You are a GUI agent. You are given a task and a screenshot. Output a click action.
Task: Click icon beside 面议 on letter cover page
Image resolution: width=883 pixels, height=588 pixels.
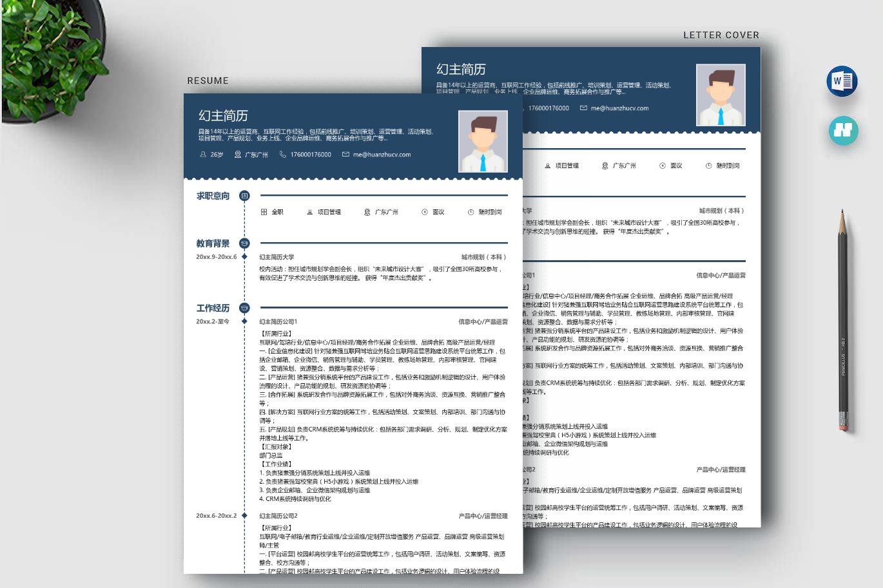pyautogui.click(x=663, y=166)
